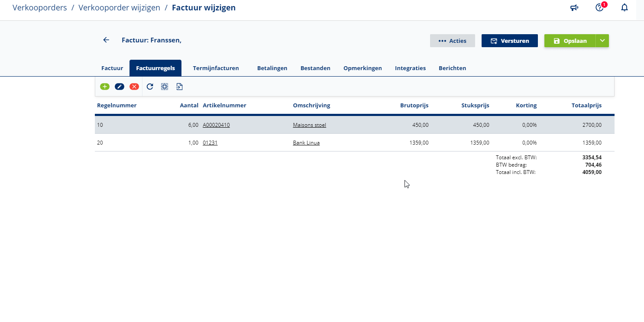Viewport: 644px width, 322px height.
Task: Open the Bank Linua description link
Action: (x=306, y=143)
